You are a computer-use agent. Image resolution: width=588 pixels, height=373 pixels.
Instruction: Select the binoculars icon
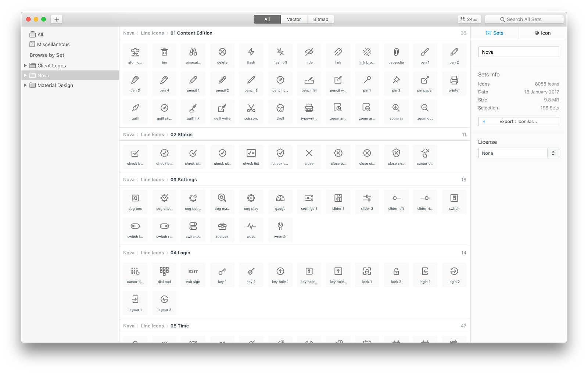point(193,55)
